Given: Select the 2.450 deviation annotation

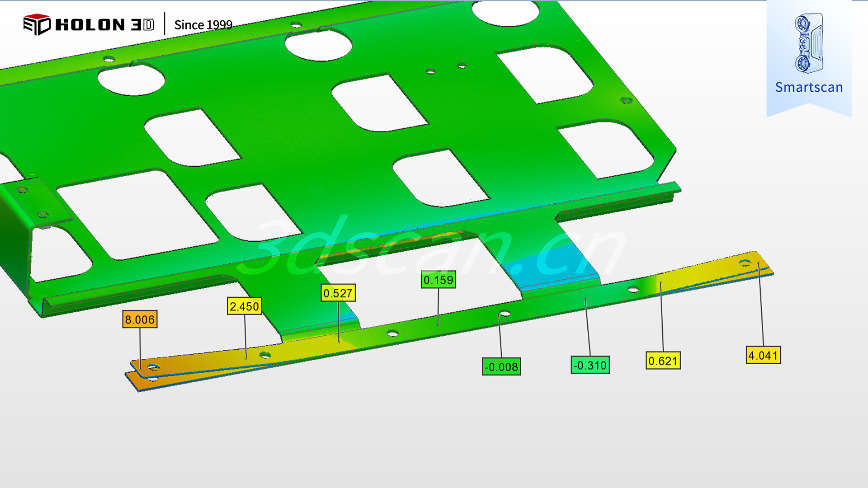Looking at the screenshot, I should (x=244, y=306).
